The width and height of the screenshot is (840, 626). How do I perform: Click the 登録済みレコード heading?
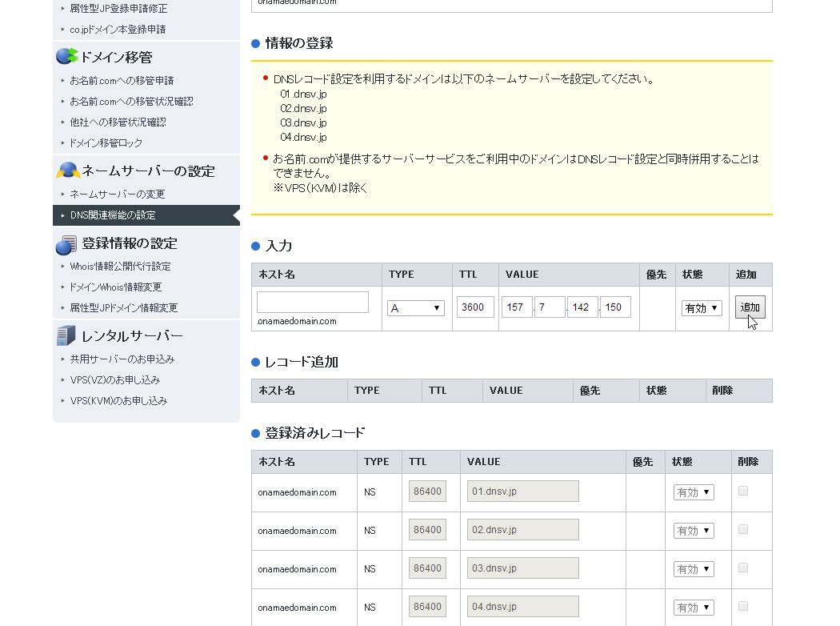tap(315, 433)
